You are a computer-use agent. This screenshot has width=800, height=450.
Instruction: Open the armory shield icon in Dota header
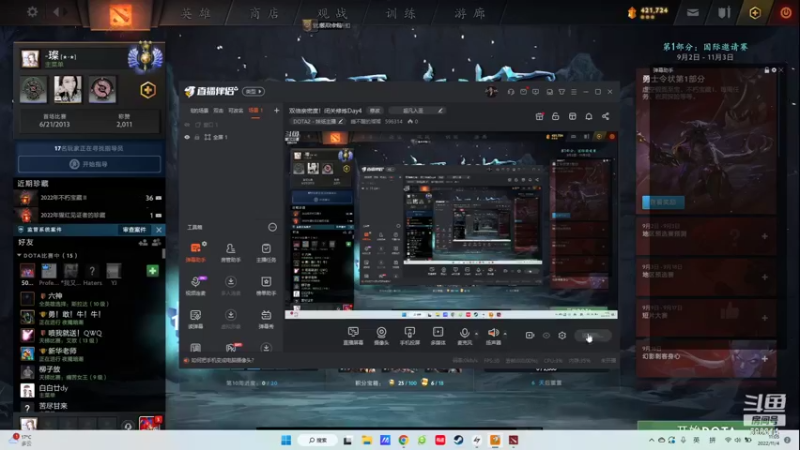click(724, 13)
